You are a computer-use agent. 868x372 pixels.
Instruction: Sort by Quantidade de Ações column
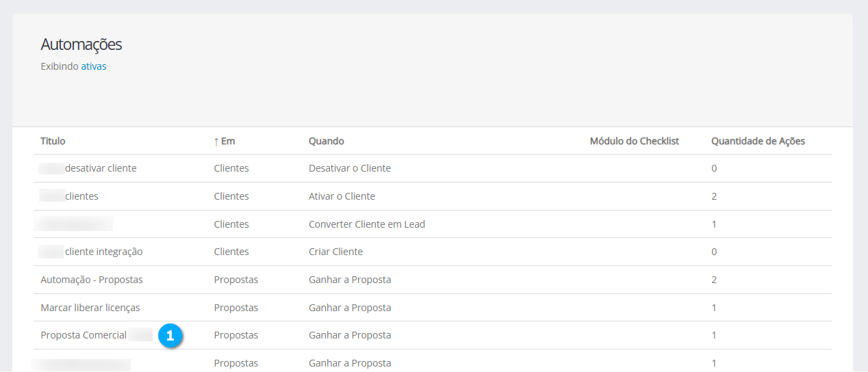(x=758, y=141)
